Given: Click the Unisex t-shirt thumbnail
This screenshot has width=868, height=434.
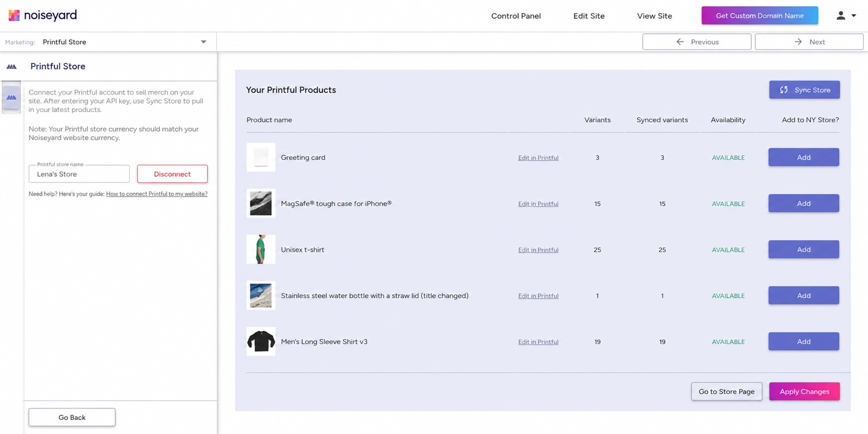Looking at the screenshot, I should (261, 249).
